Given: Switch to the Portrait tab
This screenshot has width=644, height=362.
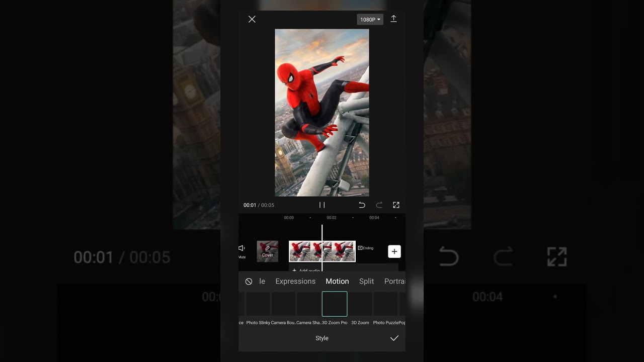Looking at the screenshot, I should coord(395,282).
